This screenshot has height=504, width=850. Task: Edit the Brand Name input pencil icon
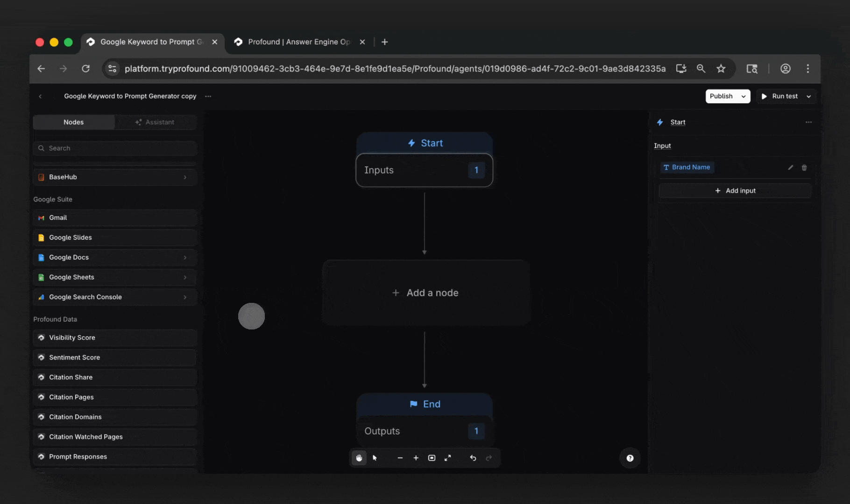[790, 168]
